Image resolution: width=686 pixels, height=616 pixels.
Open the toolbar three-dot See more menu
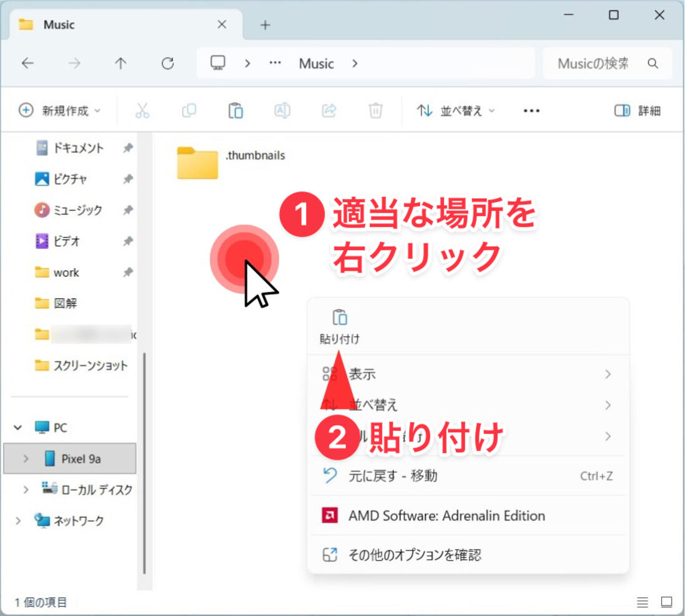click(x=531, y=111)
